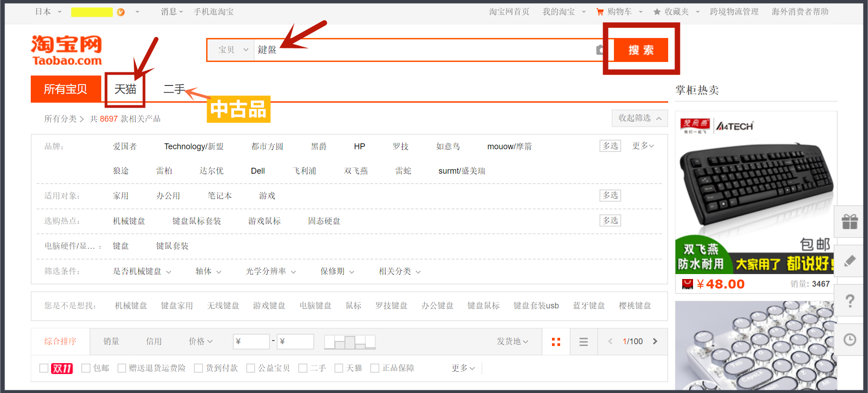This screenshot has width=868, height=393.
Task: Open the 发货地 shipping origin dropdown
Action: (512, 341)
